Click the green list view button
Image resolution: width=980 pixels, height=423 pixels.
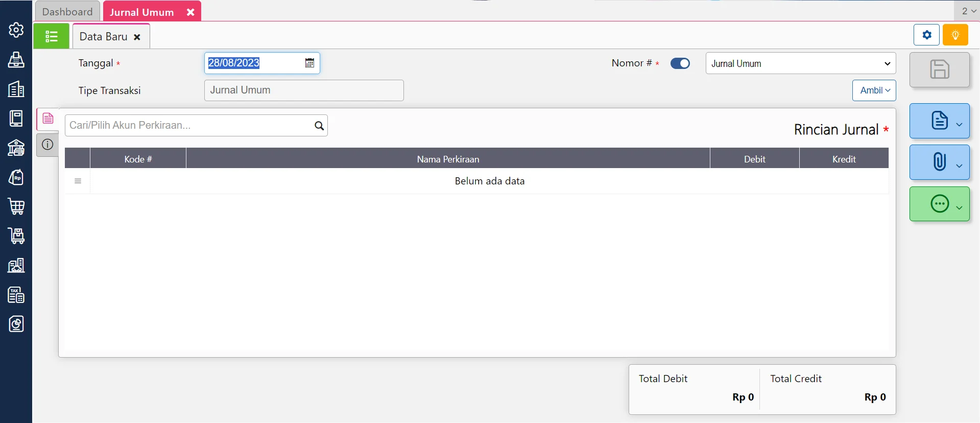51,36
